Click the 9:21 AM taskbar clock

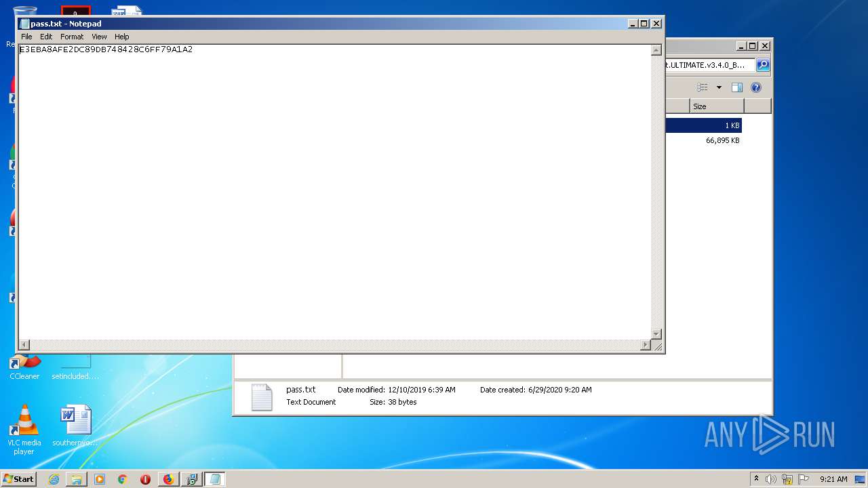pos(833,479)
